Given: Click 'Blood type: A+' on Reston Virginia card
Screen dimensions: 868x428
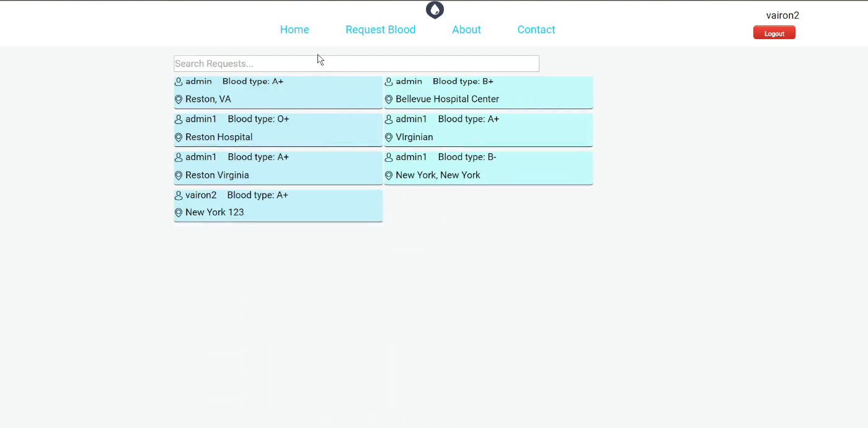Looking at the screenshot, I should tap(259, 157).
